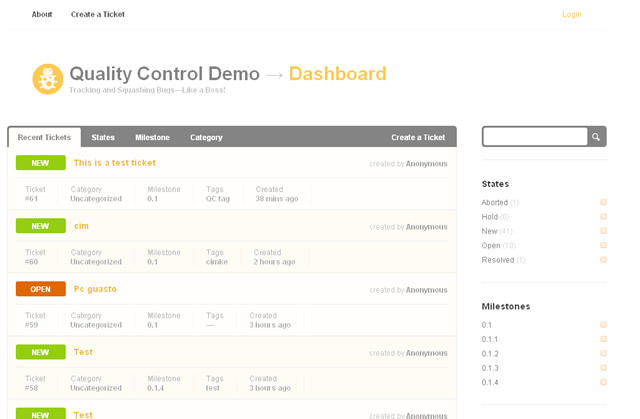Click the Login link
The height and width of the screenshot is (419, 640).
tap(571, 15)
